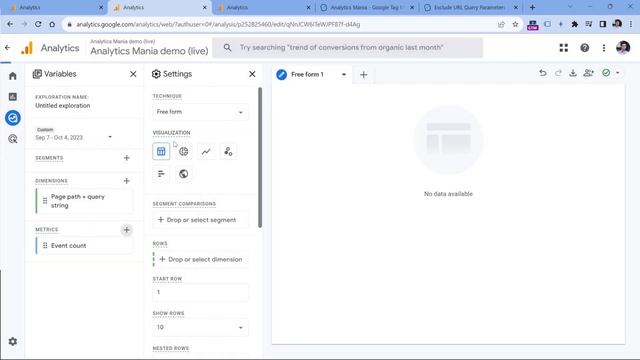Select Scatterplot visualization
The image size is (640, 360).
(228, 151)
